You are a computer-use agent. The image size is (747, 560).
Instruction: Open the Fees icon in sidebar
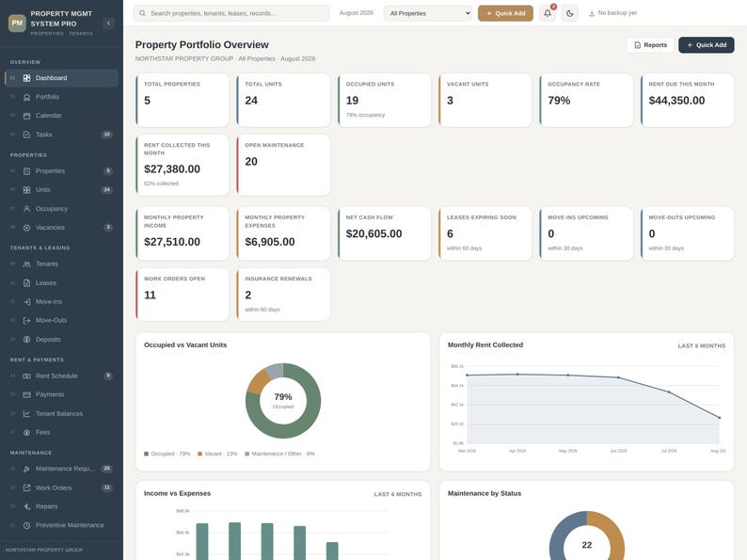coord(26,432)
